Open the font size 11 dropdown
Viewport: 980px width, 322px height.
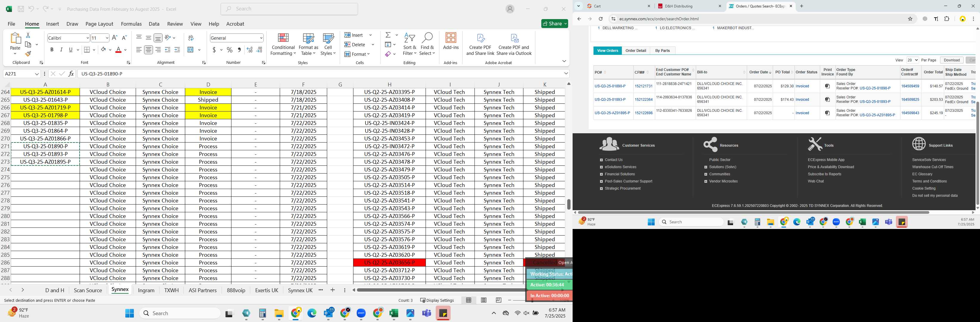[107, 38]
